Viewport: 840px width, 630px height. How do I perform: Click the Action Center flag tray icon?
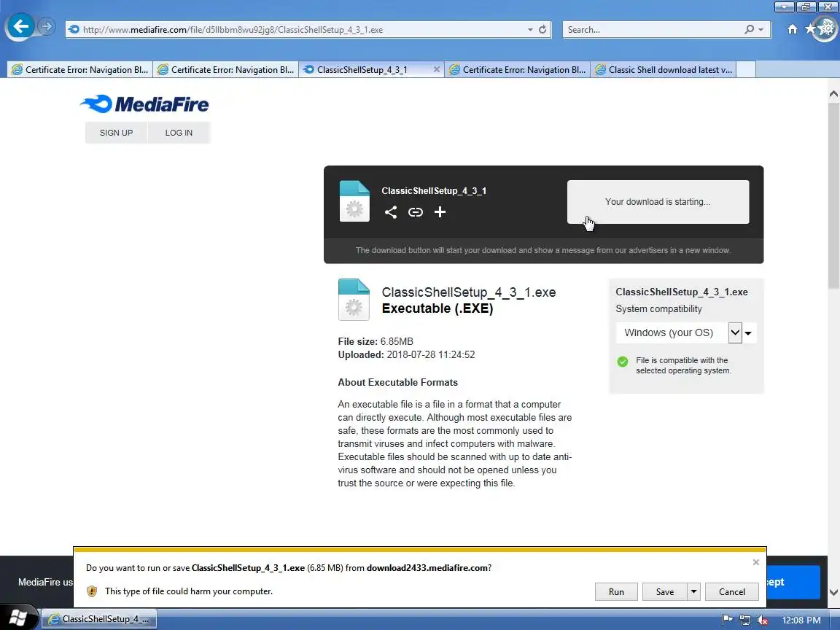727,620
